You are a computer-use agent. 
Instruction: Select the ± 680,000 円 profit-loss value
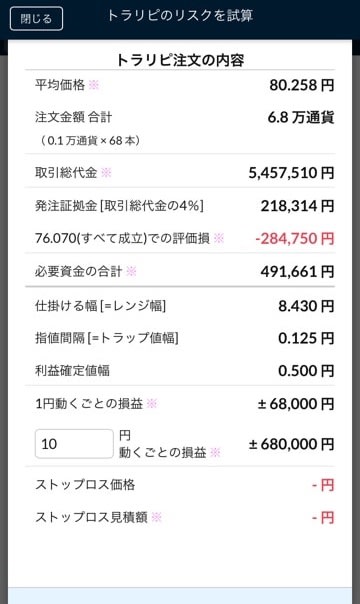(291, 444)
